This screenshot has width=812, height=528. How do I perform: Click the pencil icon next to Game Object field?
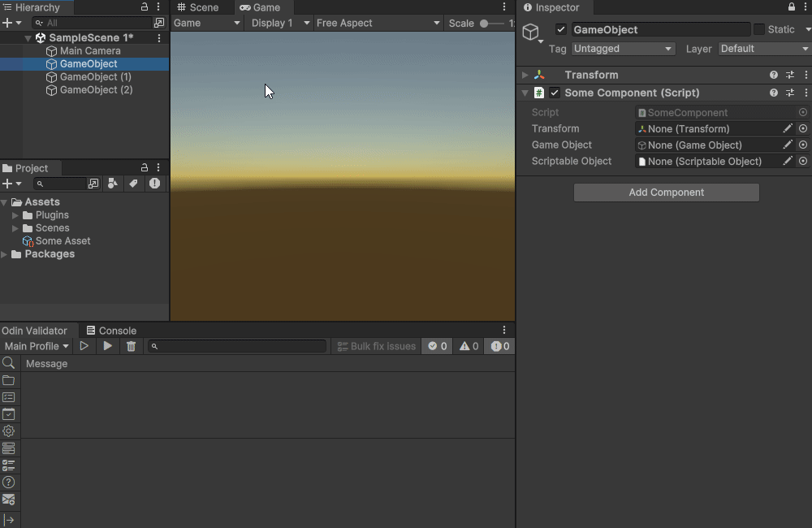pyautogui.click(x=788, y=145)
